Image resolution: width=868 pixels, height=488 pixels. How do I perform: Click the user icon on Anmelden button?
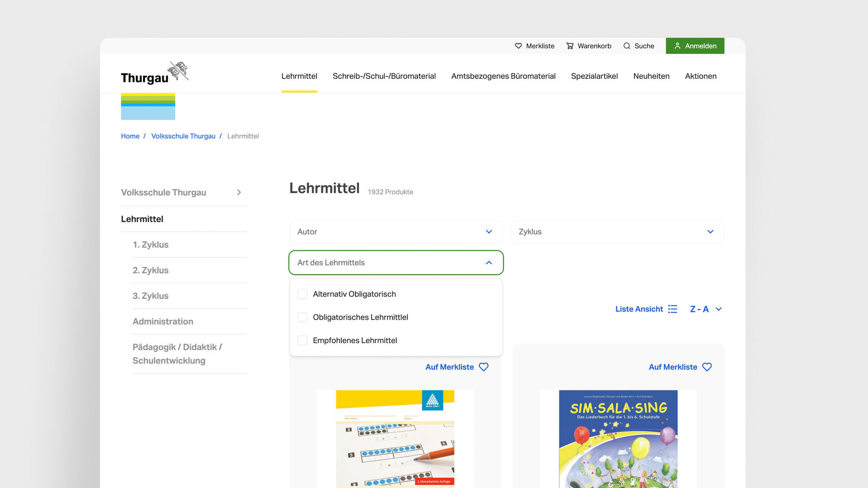point(677,46)
